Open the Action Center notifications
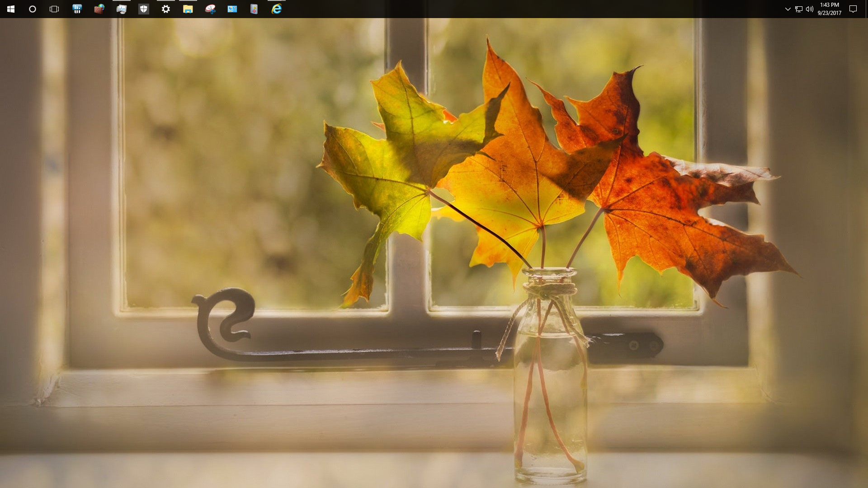The height and width of the screenshot is (488, 868). [853, 9]
